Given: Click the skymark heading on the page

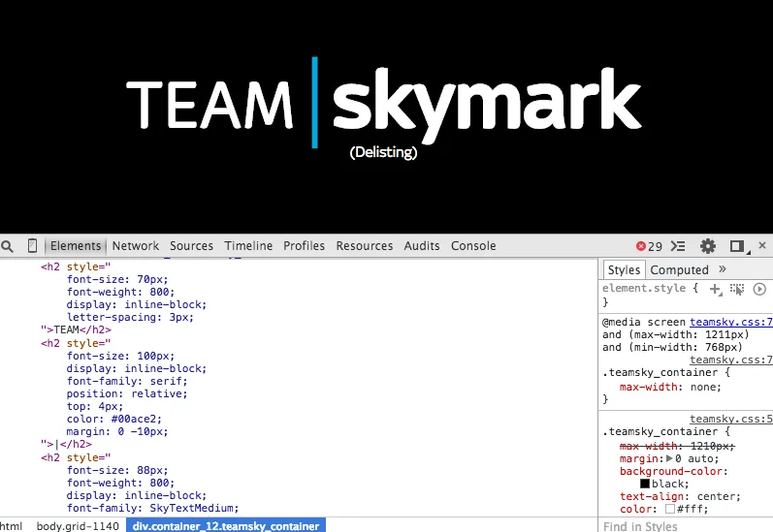Looking at the screenshot, I should click(487, 104).
